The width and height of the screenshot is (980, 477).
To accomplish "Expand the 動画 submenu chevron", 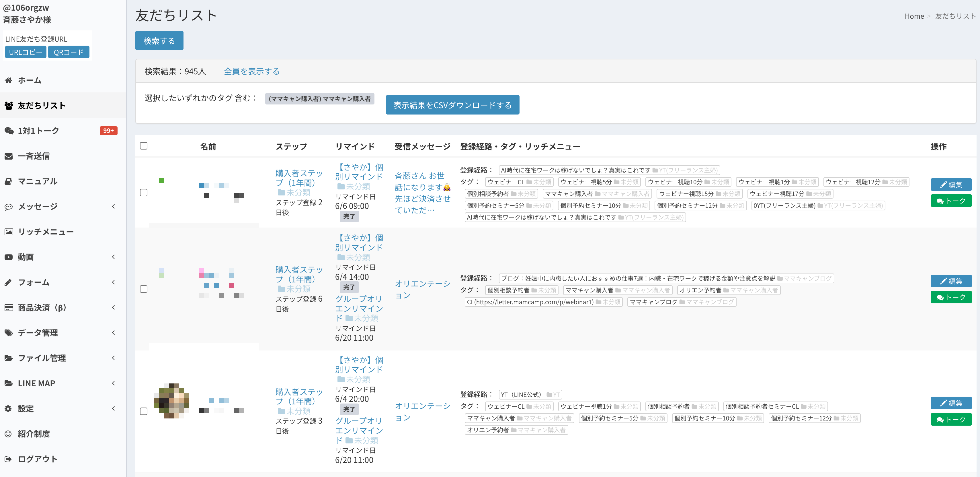I will 113,257.
